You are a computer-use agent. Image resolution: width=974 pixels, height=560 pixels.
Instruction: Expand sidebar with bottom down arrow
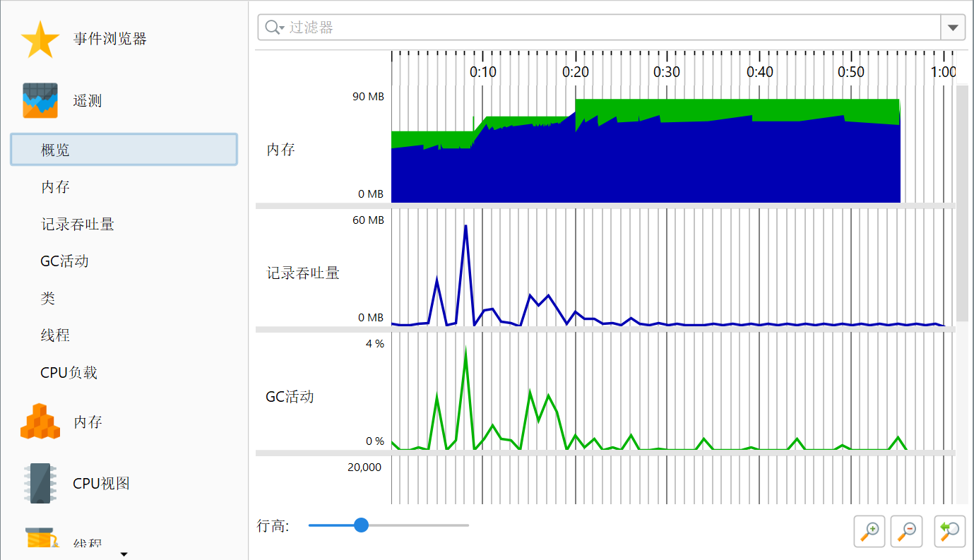(124, 554)
